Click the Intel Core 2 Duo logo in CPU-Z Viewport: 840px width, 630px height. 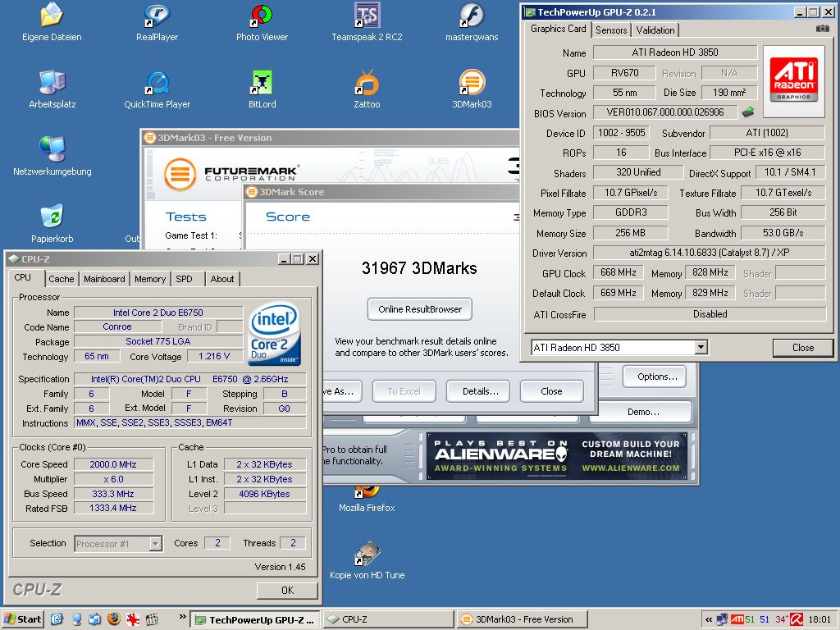pyautogui.click(x=275, y=334)
